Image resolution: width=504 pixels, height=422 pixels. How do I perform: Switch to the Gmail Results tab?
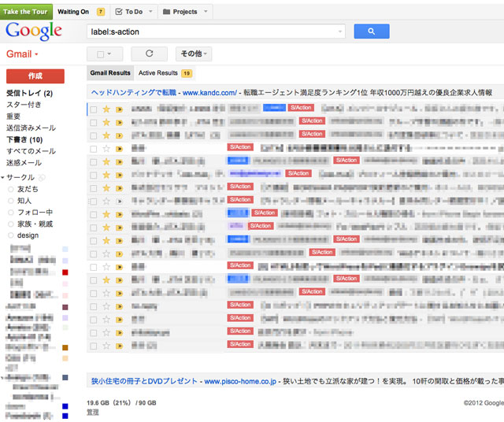click(x=110, y=73)
